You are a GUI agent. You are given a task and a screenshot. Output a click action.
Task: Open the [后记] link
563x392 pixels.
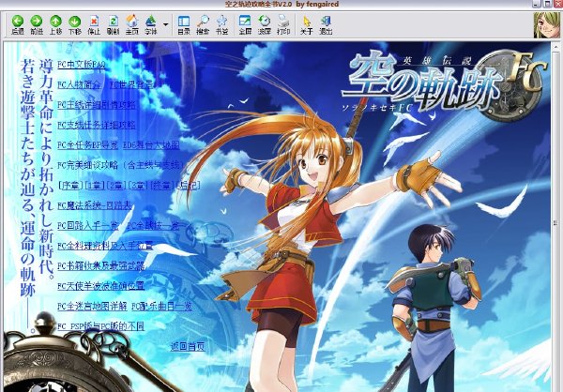tap(189, 186)
